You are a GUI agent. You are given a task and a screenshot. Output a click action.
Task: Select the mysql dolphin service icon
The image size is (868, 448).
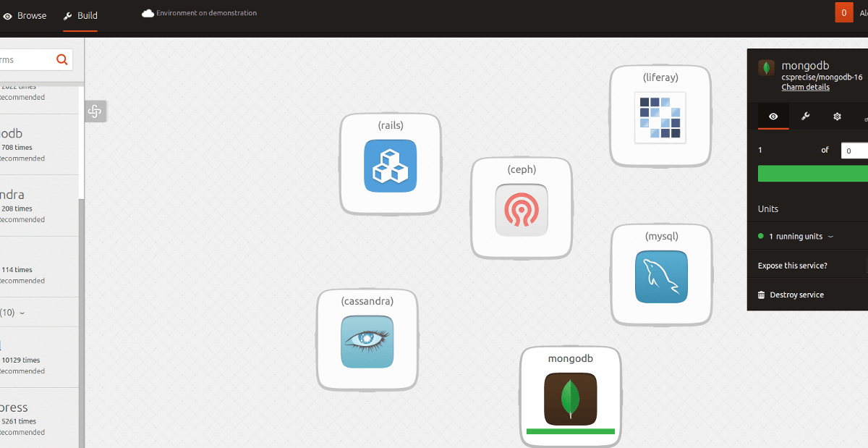[x=661, y=276]
